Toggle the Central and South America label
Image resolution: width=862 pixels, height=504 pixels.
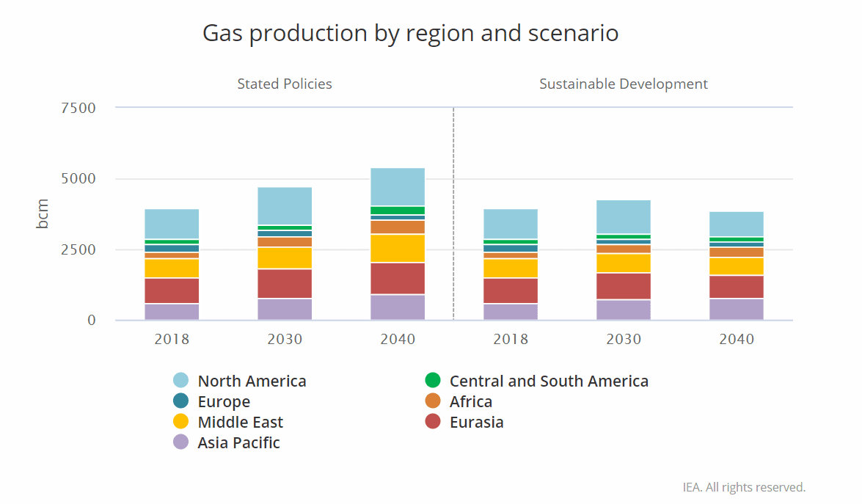pyautogui.click(x=549, y=381)
